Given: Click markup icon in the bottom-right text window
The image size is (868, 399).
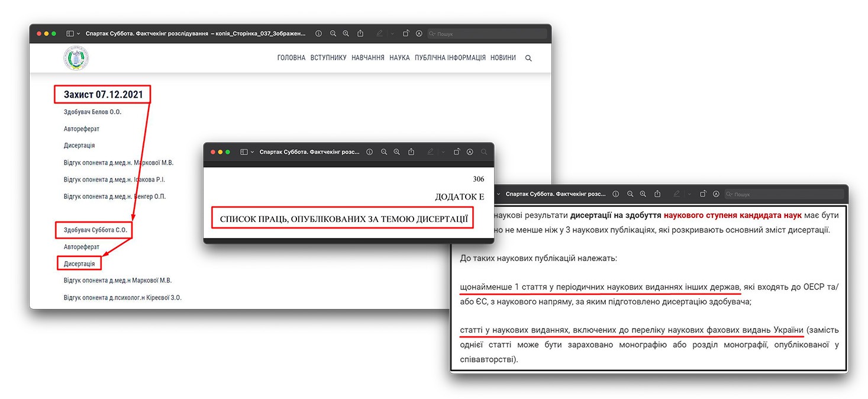Looking at the screenshot, I should click(x=716, y=194).
